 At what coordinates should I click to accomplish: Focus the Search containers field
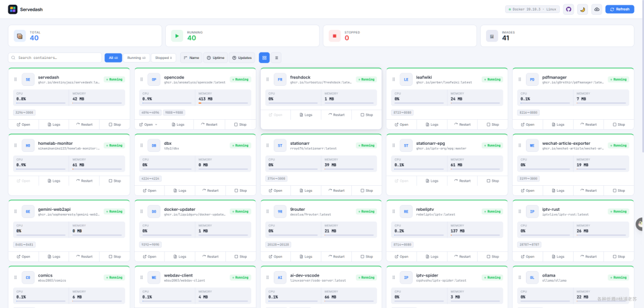pos(55,58)
